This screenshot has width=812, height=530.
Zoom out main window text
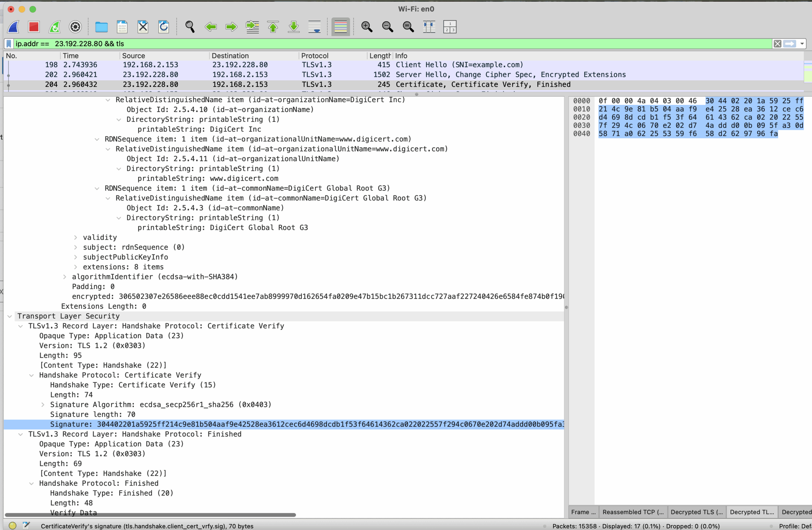tap(388, 27)
